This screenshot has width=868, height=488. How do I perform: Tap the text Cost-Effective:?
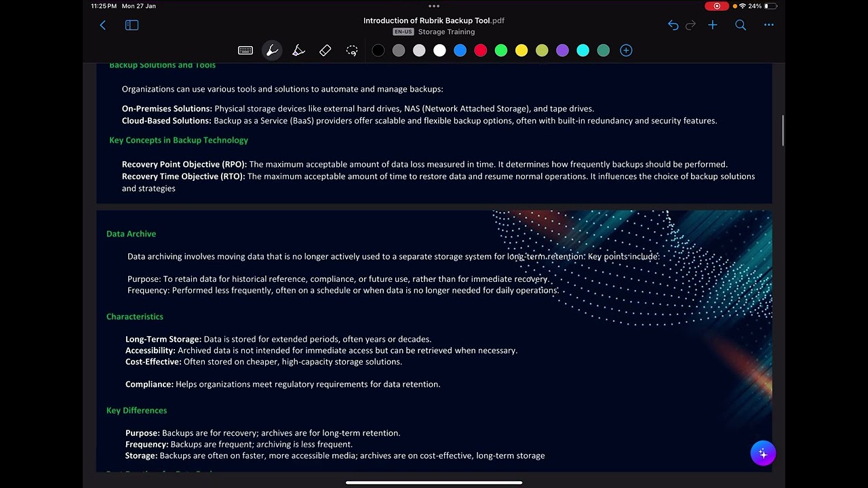pyautogui.click(x=153, y=362)
